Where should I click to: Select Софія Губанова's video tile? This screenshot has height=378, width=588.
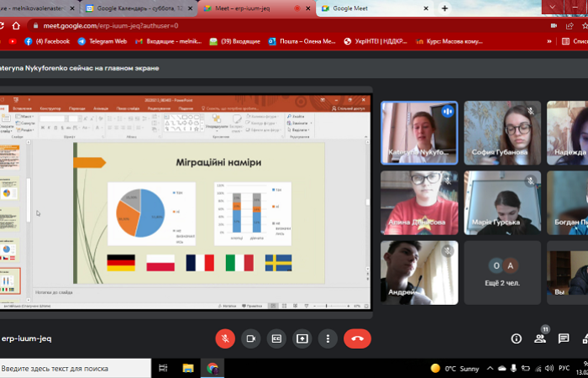(x=504, y=132)
